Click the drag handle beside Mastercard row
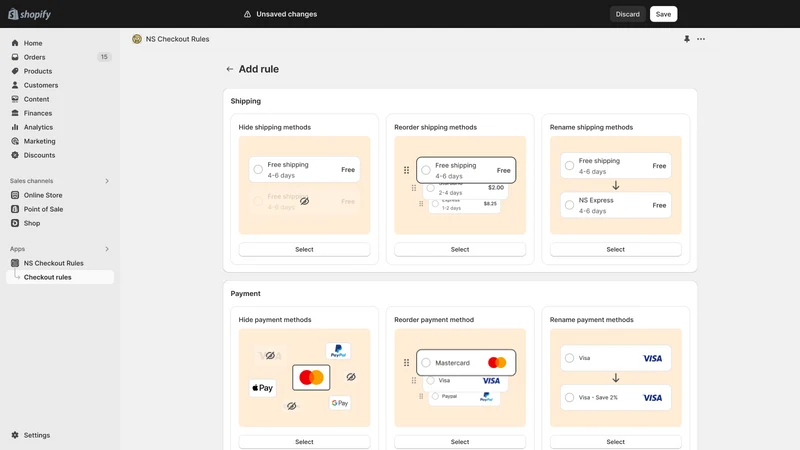The width and height of the screenshot is (800, 450). tap(406, 362)
